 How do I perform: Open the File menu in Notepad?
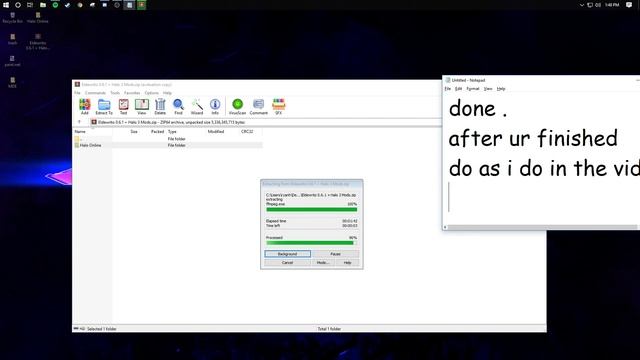coord(448,89)
